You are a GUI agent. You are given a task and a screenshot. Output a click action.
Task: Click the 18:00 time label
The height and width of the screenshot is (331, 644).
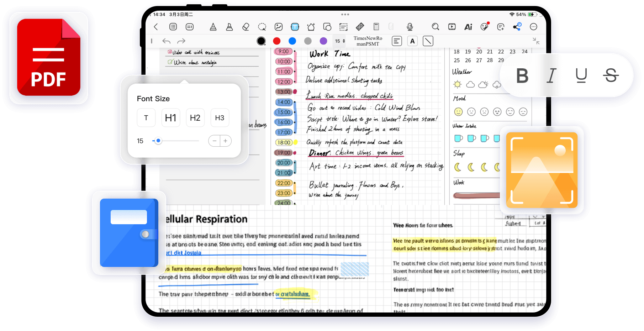click(x=284, y=142)
